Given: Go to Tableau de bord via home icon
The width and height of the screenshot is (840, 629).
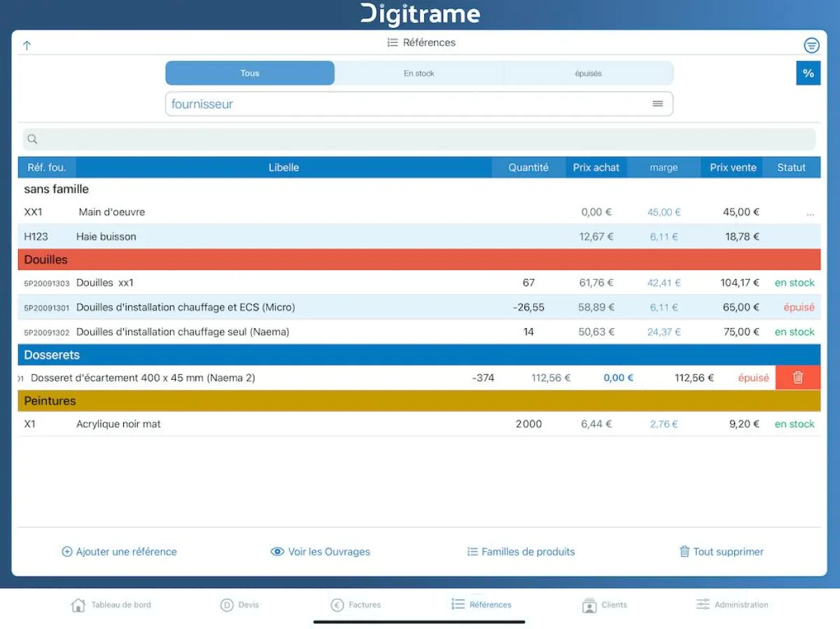Looking at the screenshot, I should click(78, 605).
